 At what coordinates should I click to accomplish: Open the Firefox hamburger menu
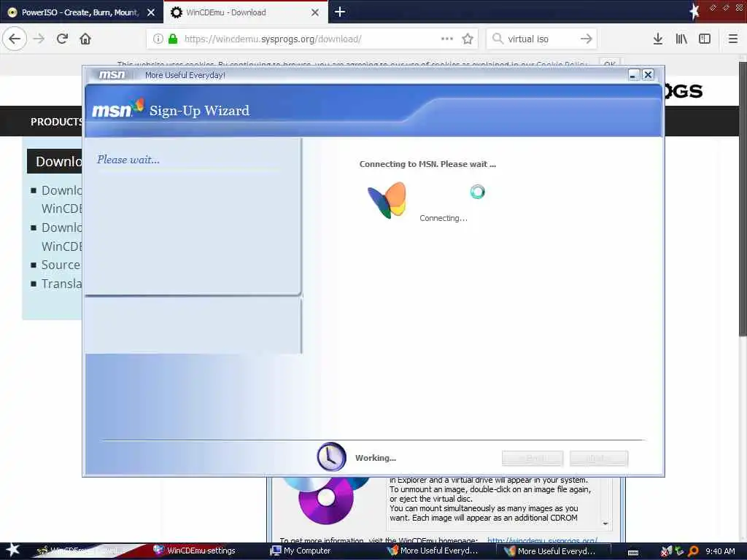[x=733, y=39]
